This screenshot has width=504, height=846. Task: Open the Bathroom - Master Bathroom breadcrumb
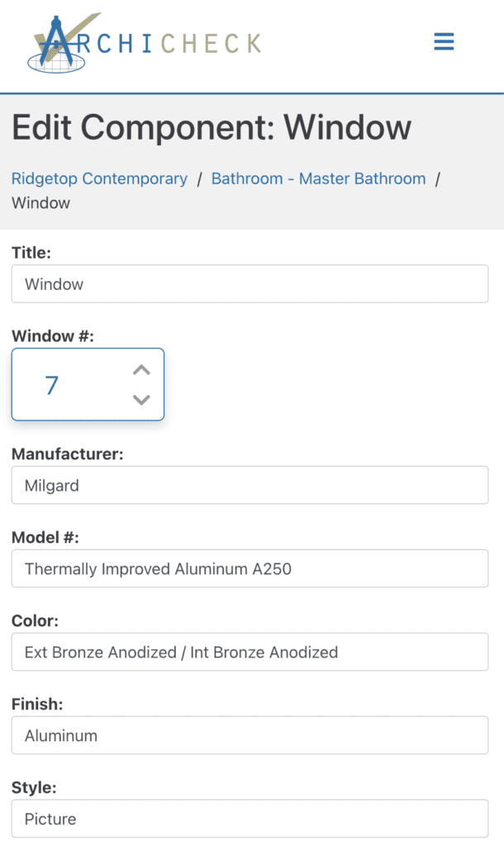pos(318,178)
